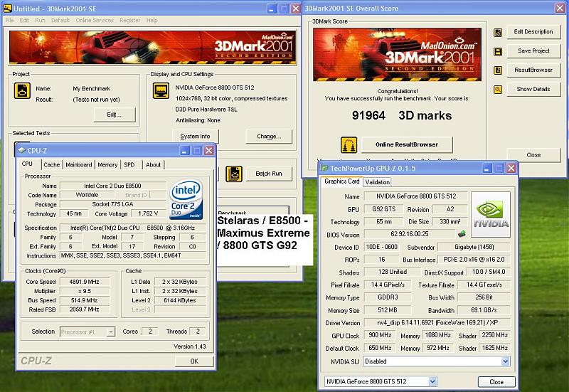This screenshot has height=392, width=569.
Task: Open the NVIDIA SLI dropdown in GPU-Z
Action: [x=505, y=361]
